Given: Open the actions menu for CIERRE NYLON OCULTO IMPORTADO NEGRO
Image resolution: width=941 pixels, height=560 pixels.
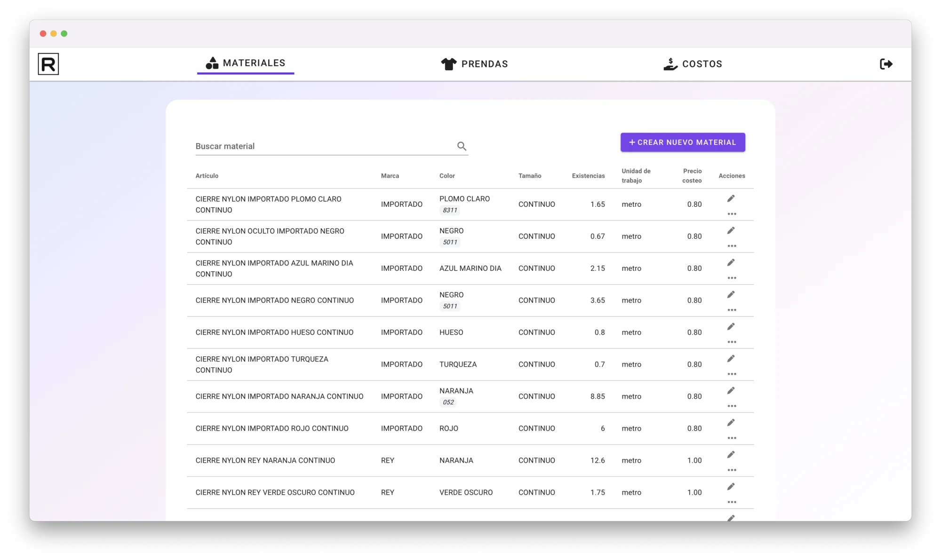Looking at the screenshot, I should [732, 246].
